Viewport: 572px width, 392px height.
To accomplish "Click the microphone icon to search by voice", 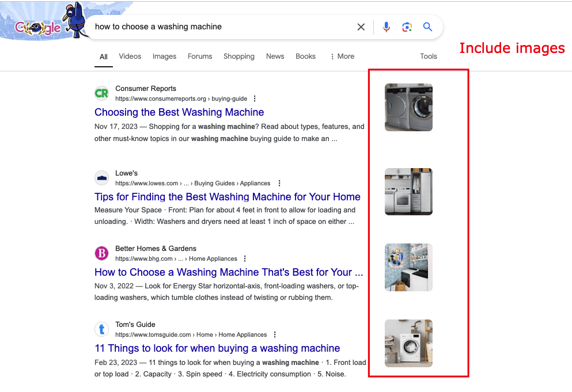I will click(x=386, y=26).
